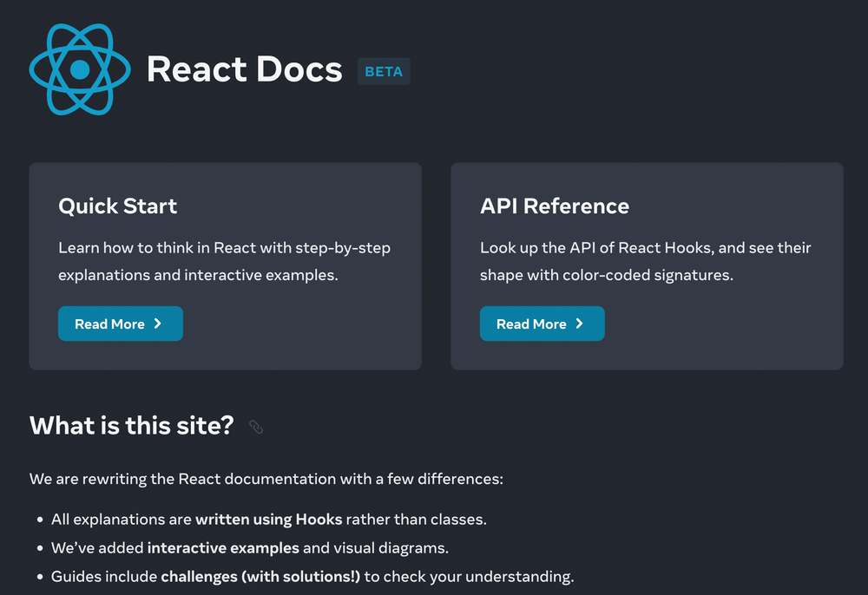Image resolution: width=868 pixels, height=595 pixels.
Task: Click the Quick Start card
Action: pos(226,266)
